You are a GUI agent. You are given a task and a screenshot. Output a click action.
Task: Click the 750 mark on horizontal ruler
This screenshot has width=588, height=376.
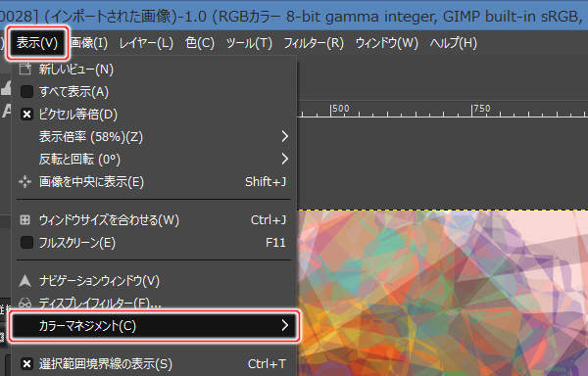(481, 109)
